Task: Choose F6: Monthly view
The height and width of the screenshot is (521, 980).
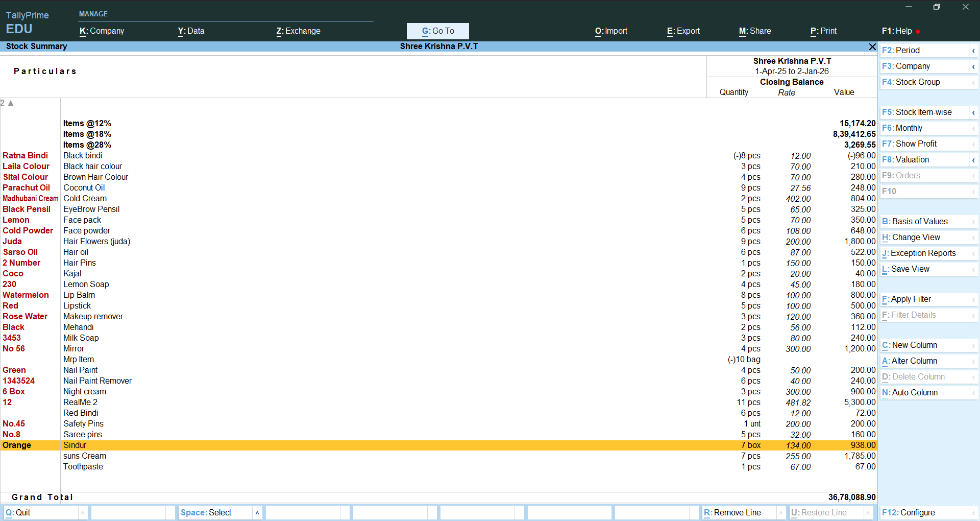Action: click(x=924, y=128)
